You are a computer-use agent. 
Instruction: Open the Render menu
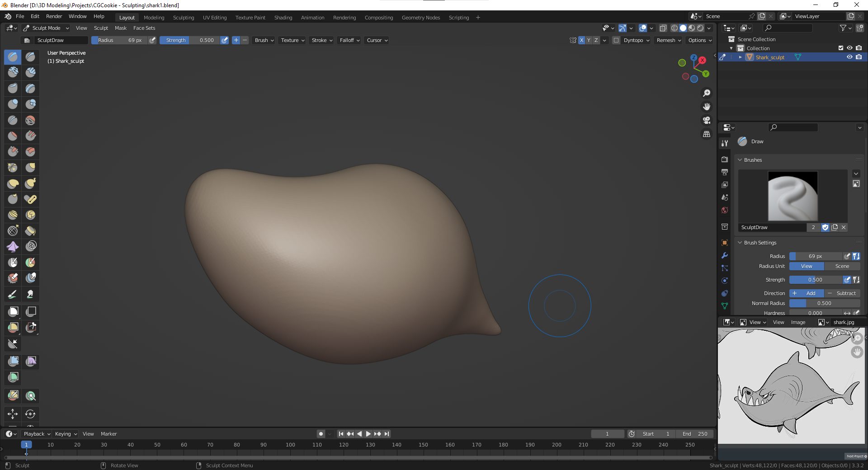[54, 16]
